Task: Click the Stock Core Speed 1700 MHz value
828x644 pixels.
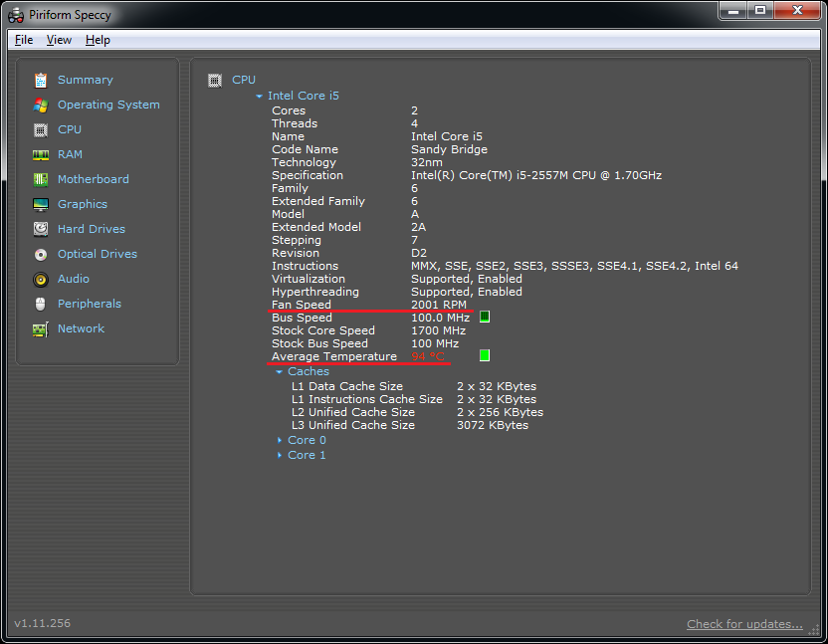Action: tap(438, 330)
